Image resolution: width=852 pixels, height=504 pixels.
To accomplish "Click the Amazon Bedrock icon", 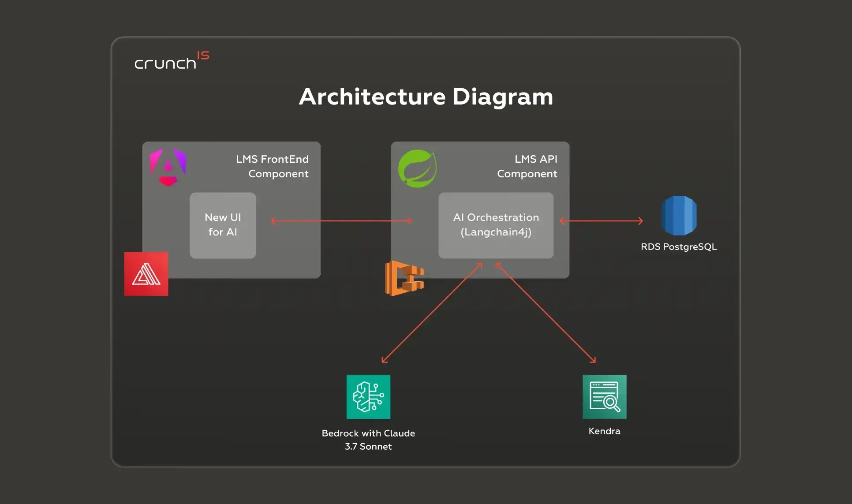I will [368, 397].
